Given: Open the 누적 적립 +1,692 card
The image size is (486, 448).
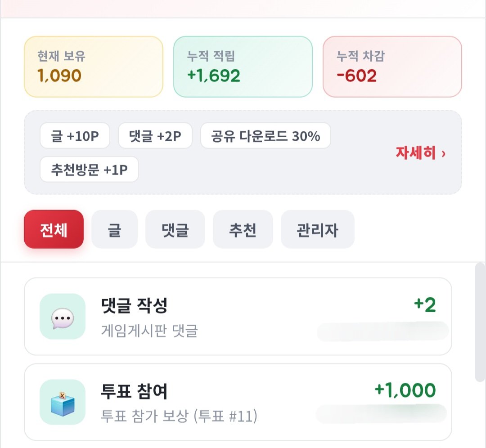Looking at the screenshot, I should [x=243, y=67].
